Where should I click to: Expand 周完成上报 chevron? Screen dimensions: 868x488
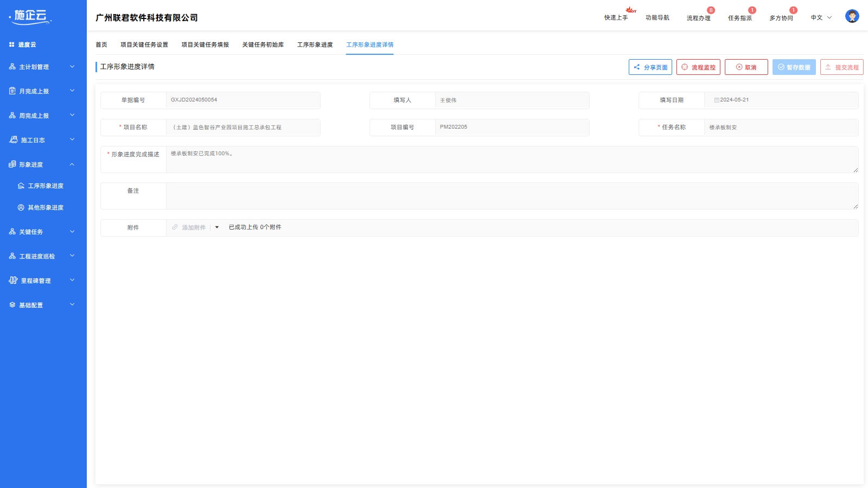click(72, 115)
